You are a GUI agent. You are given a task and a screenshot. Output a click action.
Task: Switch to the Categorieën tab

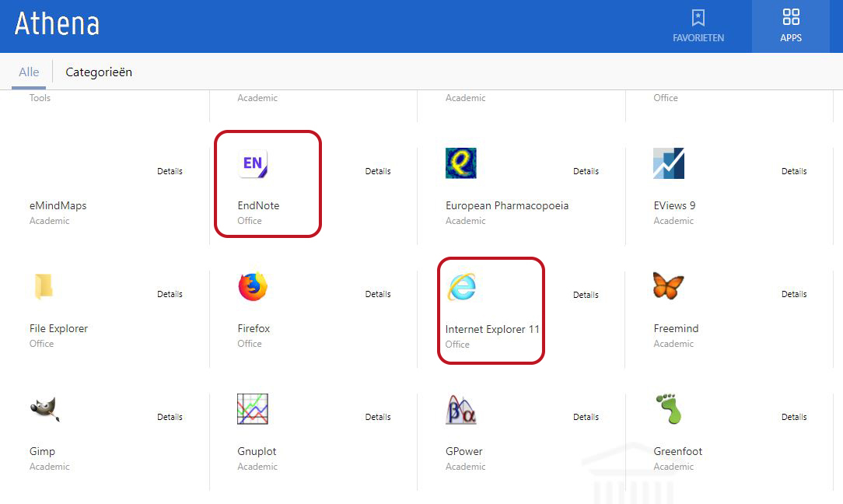(x=99, y=72)
